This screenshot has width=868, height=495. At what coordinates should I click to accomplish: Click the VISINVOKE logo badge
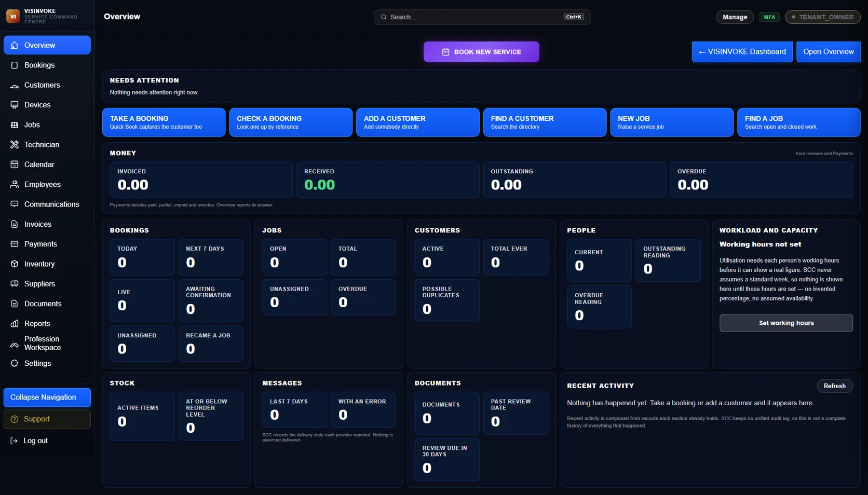pyautogui.click(x=13, y=16)
